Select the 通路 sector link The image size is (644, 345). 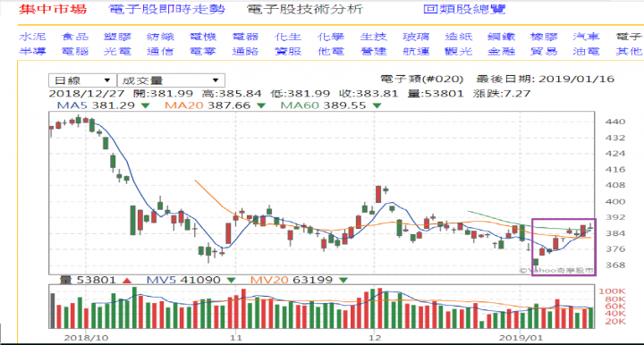coord(246,51)
